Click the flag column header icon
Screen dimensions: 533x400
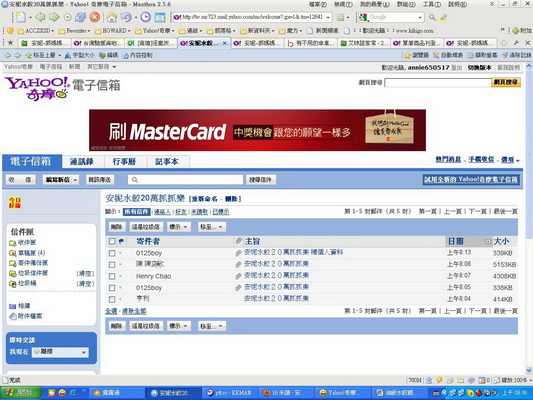[x=121, y=241]
